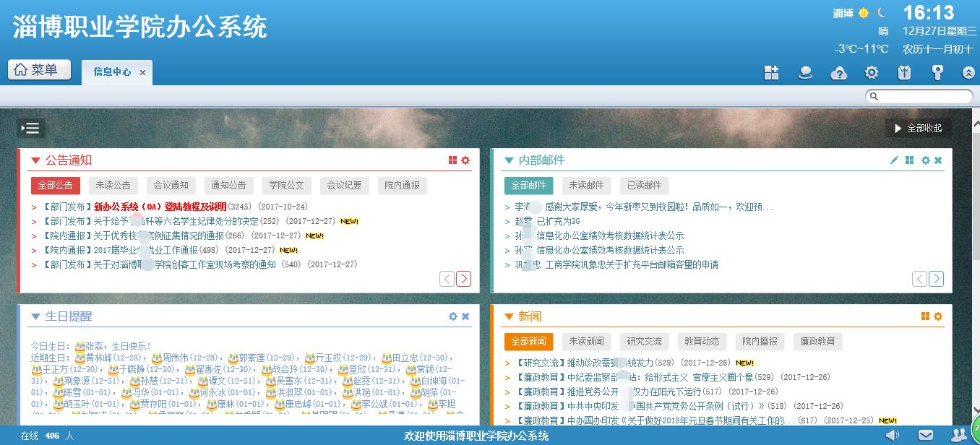Screen dimensions: 980x445
Task: Open the envelope icon in status bar
Action: tap(925, 435)
